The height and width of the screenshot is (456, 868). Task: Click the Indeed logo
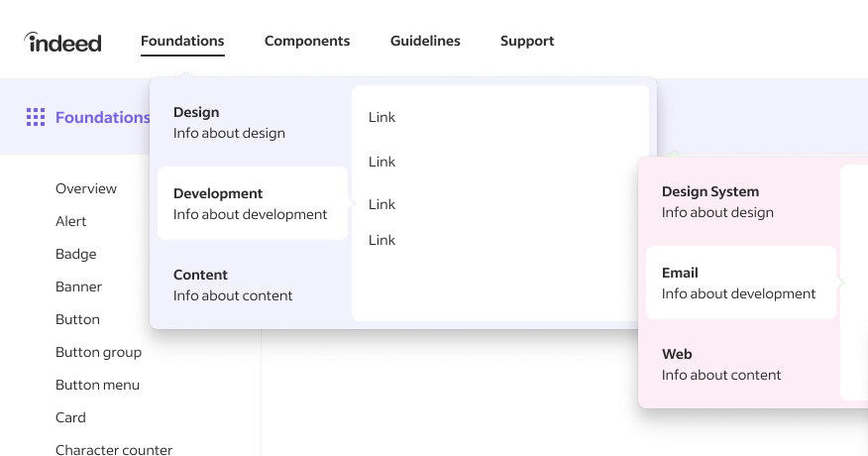click(x=62, y=42)
